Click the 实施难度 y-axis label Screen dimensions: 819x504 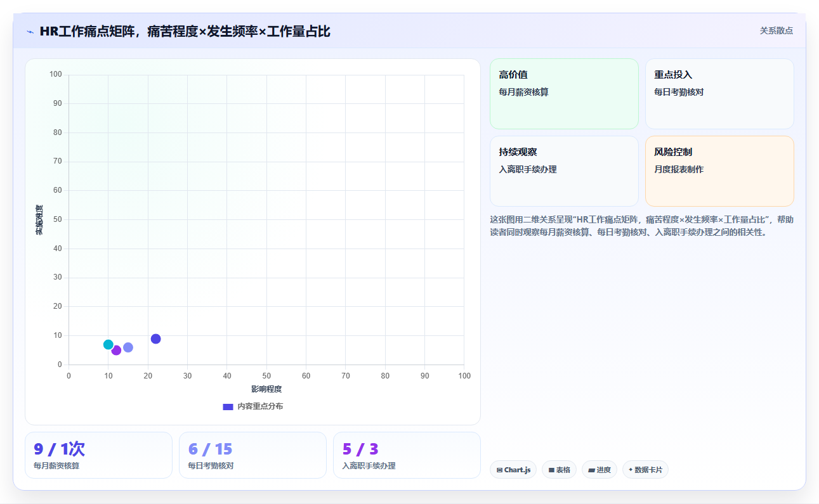(39, 220)
